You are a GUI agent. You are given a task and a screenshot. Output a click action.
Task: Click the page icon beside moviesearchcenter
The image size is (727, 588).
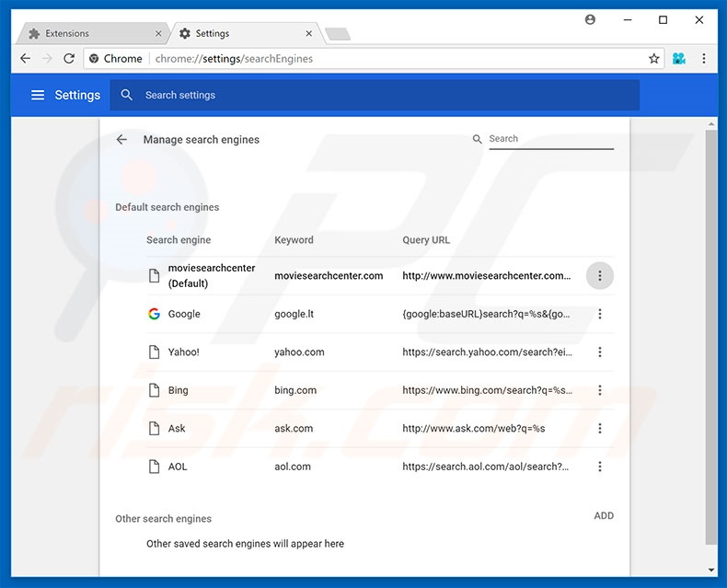pos(154,275)
